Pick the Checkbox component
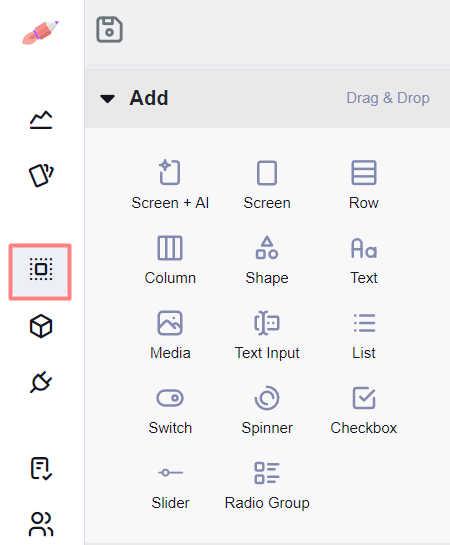Viewport: 450px width, 545px height. coord(364,410)
